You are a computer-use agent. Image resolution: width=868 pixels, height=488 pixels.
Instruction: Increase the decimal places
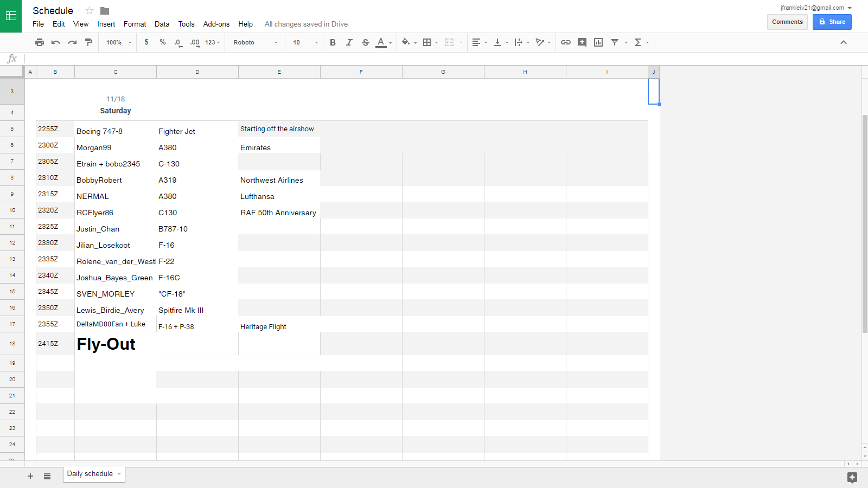point(195,42)
